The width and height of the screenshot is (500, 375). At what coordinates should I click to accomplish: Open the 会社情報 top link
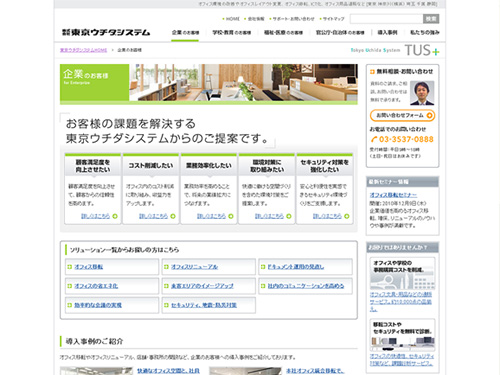[x=256, y=19]
